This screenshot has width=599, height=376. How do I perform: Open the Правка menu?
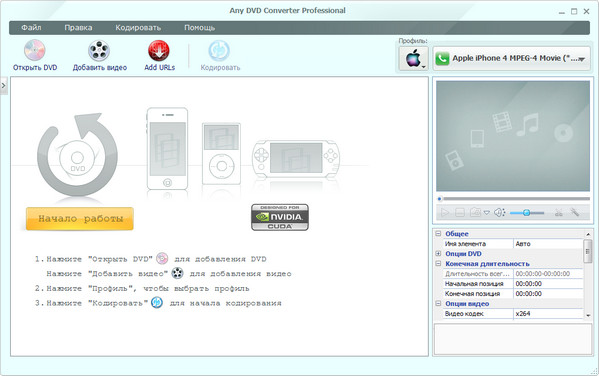[78, 28]
